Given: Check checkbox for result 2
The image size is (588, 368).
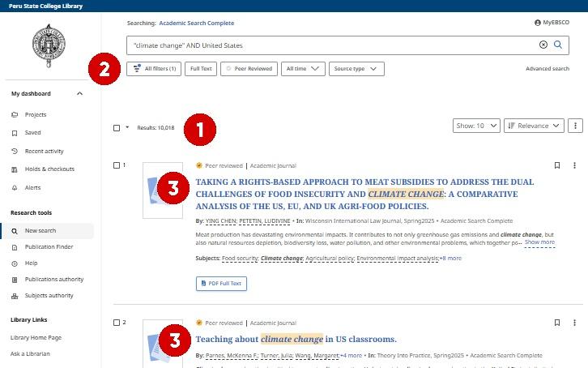Looking at the screenshot, I should coord(117,323).
